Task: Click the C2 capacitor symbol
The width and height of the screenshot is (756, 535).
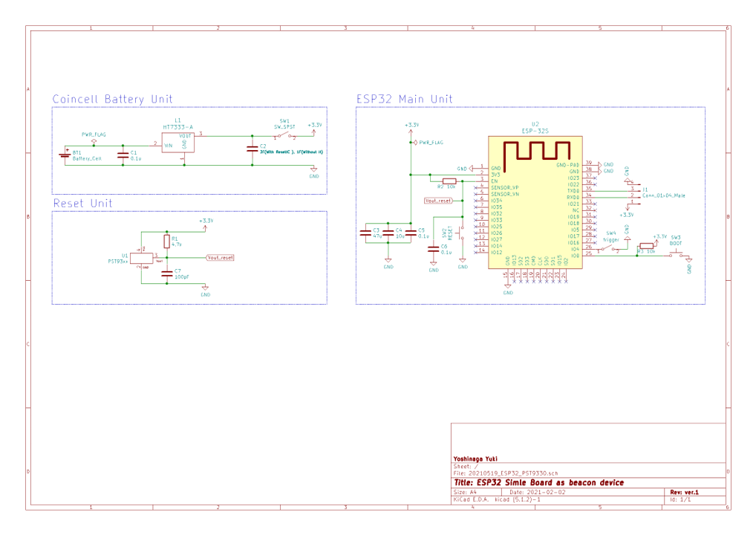Action: [252, 149]
